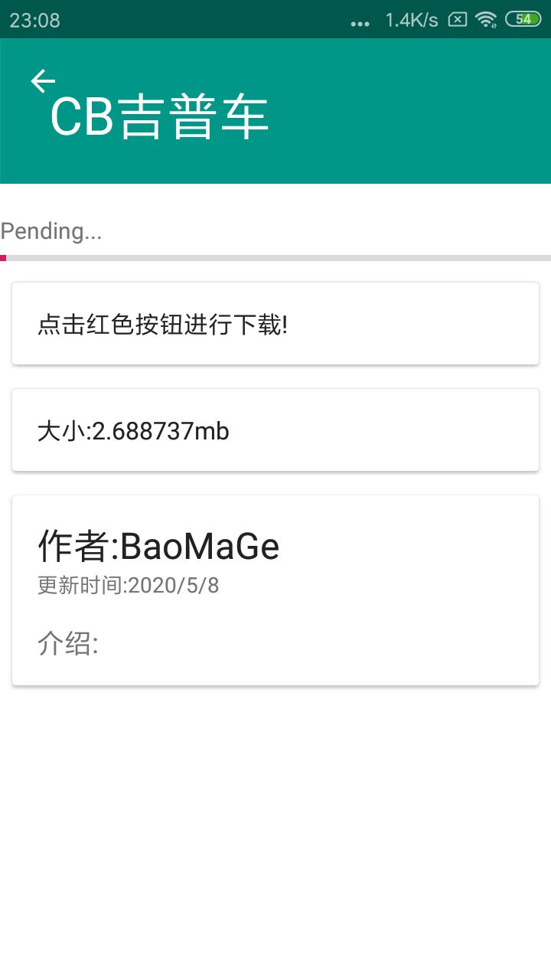Click the battery level indicator
551x980 pixels.
coord(523,20)
